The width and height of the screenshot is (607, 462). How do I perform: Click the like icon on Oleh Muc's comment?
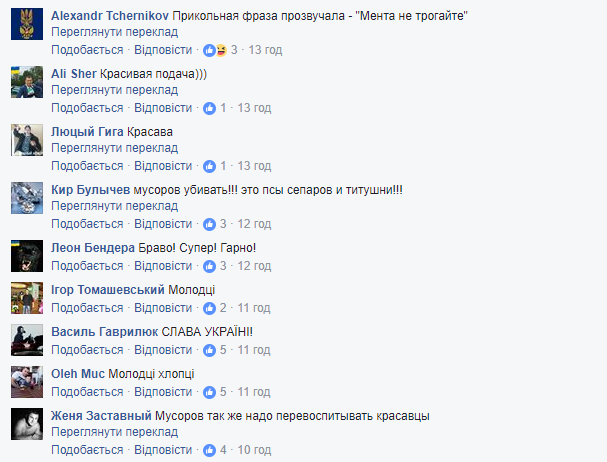pyautogui.click(x=210, y=393)
